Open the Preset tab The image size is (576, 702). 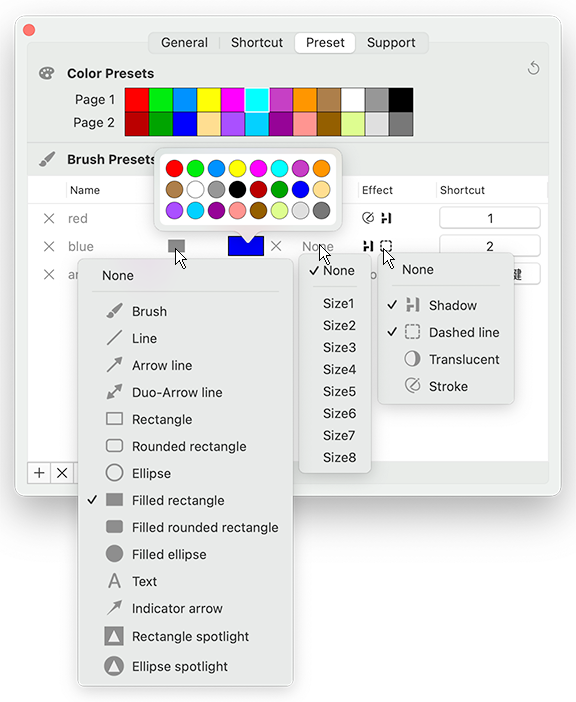point(325,43)
